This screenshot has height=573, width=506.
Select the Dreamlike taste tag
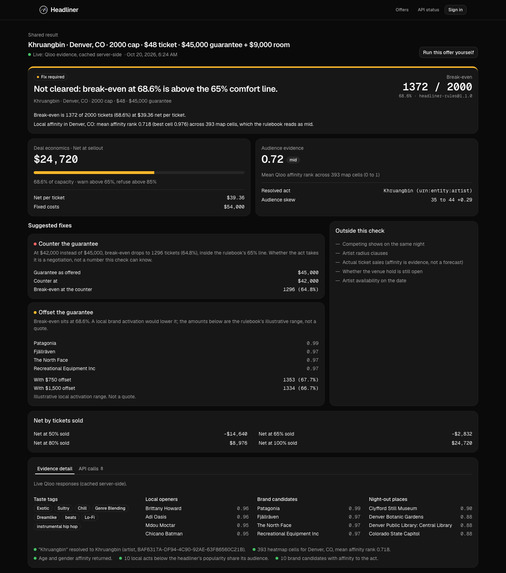coord(47,517)
